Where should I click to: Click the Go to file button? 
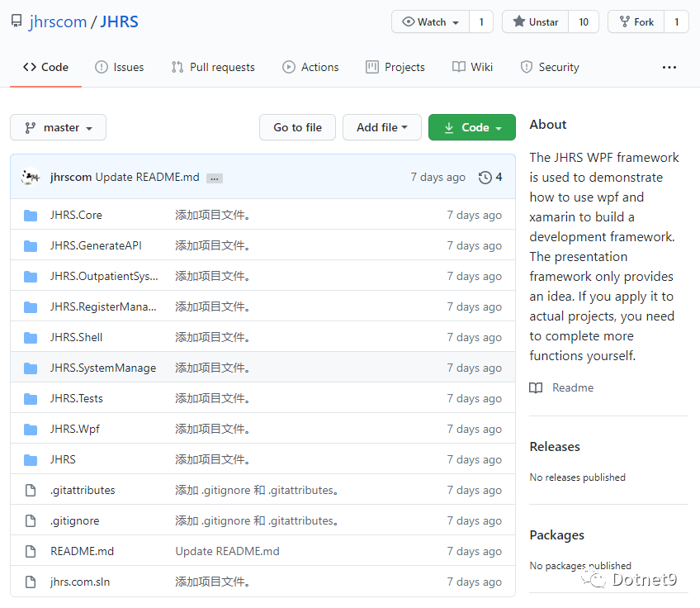click(x=297, y=127)
